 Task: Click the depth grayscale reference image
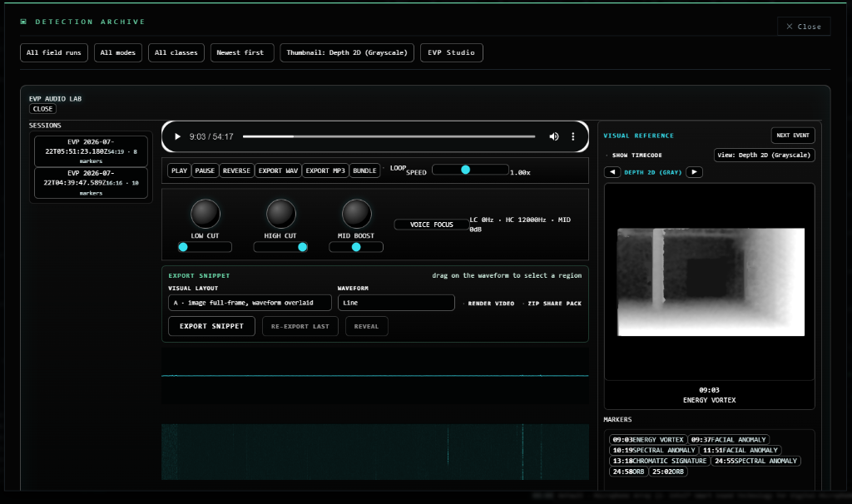(x=711, y=282)
